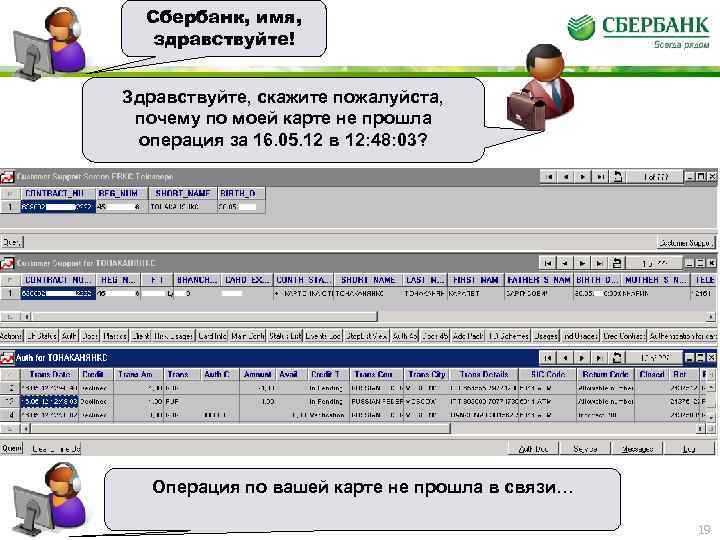
Task: Jump to last record in Customer Support for window
Action: pos(599,263)
